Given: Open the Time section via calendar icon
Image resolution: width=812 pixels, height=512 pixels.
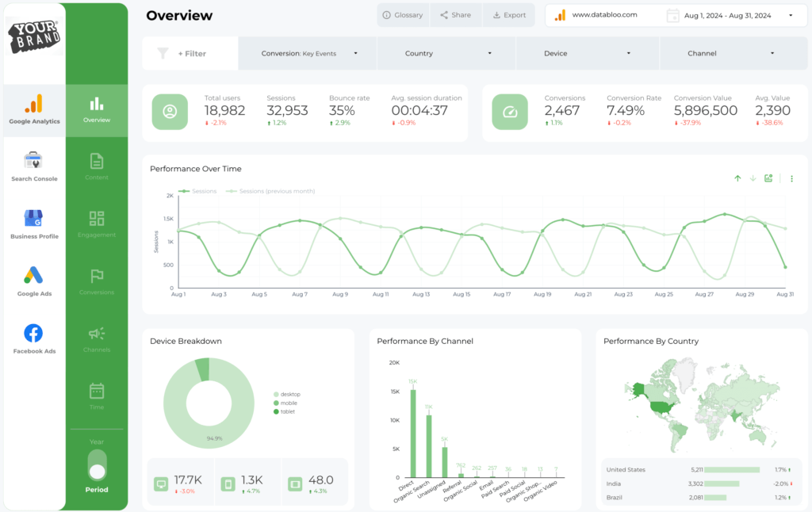Looking at the screenshot, I should click(x=96, y=392).
